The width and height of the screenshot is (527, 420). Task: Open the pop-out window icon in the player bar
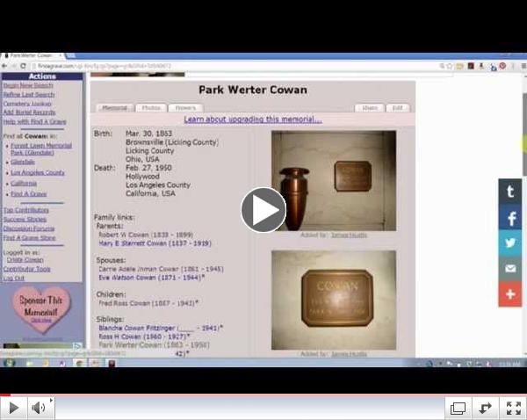(458, 409)
